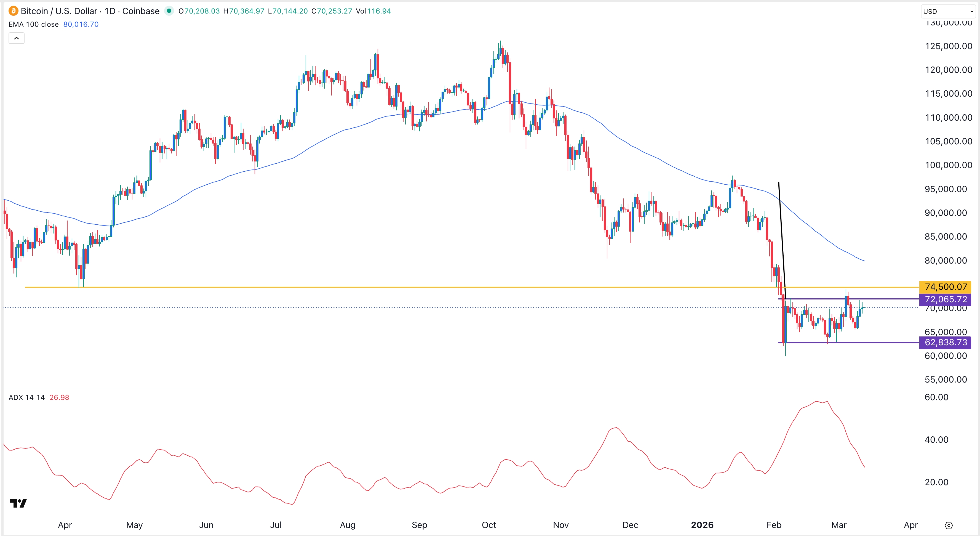Click the ADX value 26.98

[x=59, y=397]
